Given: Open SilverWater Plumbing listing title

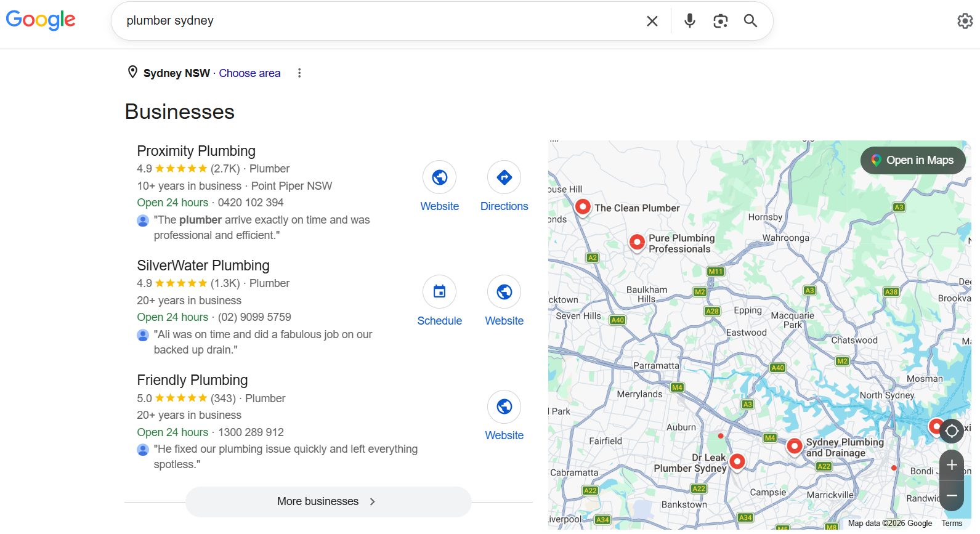Looking at the screenshot, I should pos(203,265).
